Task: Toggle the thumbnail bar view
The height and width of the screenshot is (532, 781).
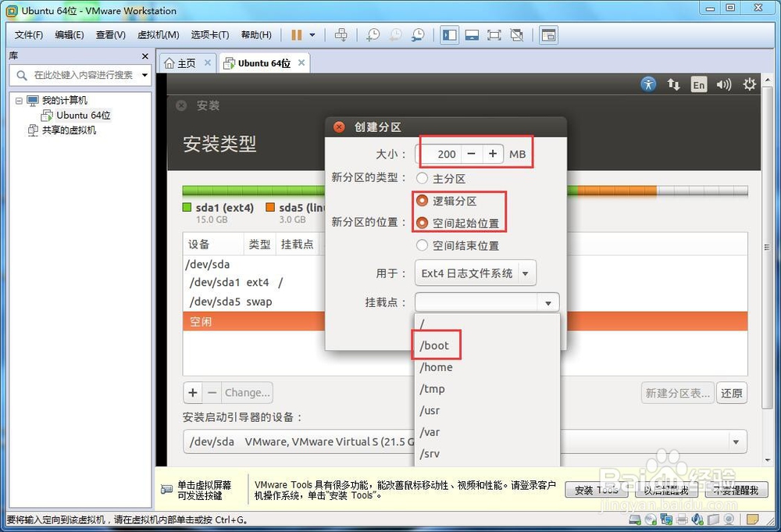Action: point(472,35)
